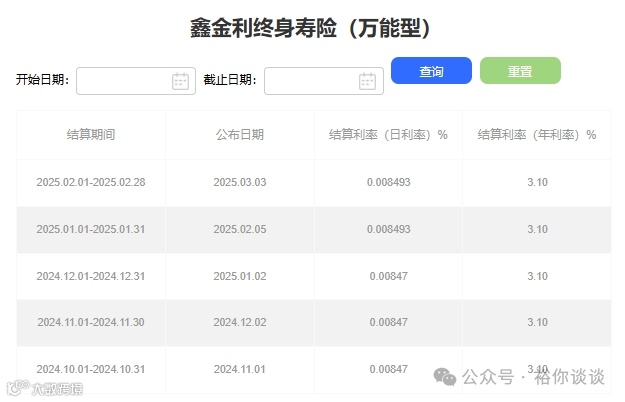Select the 结算利率（日利率）% header
This screenshot has height=402, width=625.
388,135
